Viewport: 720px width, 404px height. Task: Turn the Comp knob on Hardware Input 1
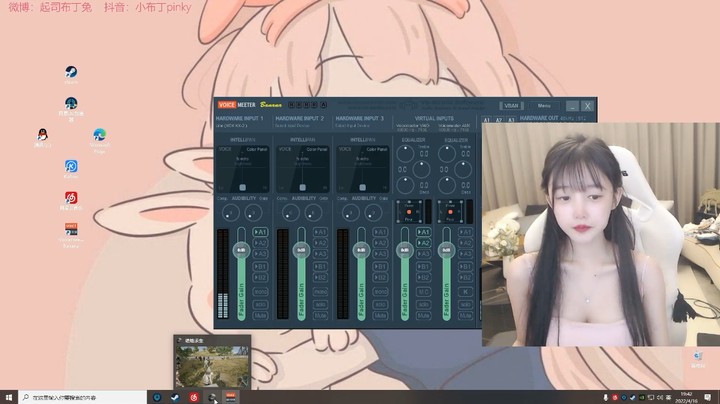[x=230, y=213]
